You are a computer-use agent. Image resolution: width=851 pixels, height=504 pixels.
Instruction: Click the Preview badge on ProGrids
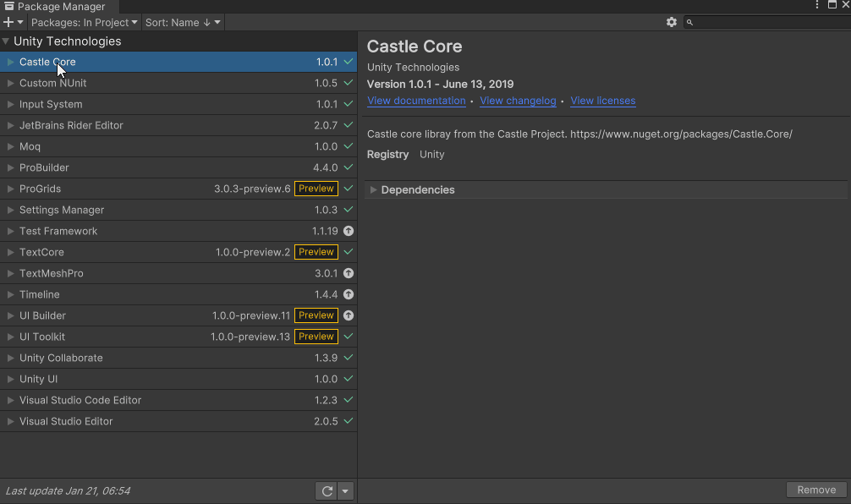316,189
